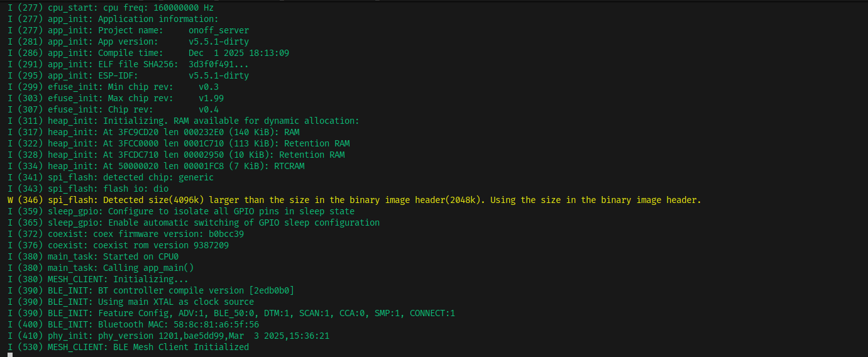Click the ESP-IDF version v5.5.1-dirty text

[218, 75]
